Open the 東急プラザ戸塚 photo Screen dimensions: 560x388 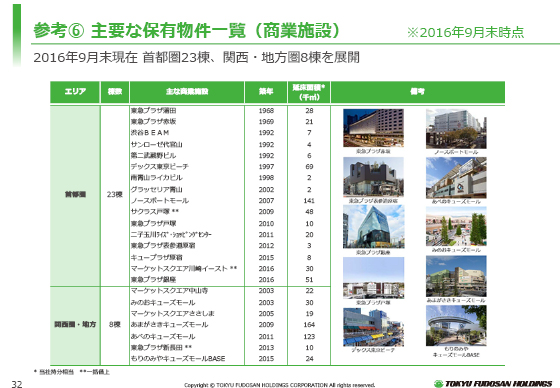[373, 278]
